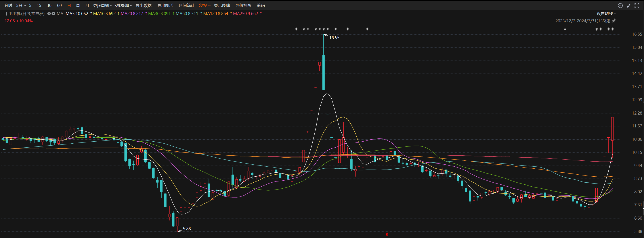Image resolution: width=644 pixels, height=238 pixels.
Task: Pin the date range with pushpin icon
Action: [x=614, y=21]
